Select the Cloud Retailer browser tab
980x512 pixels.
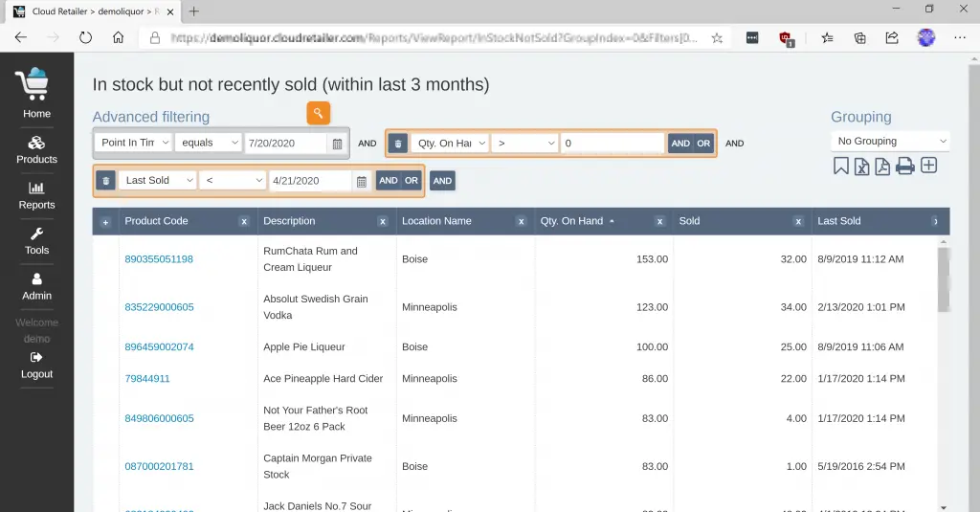tap(94, 11)
